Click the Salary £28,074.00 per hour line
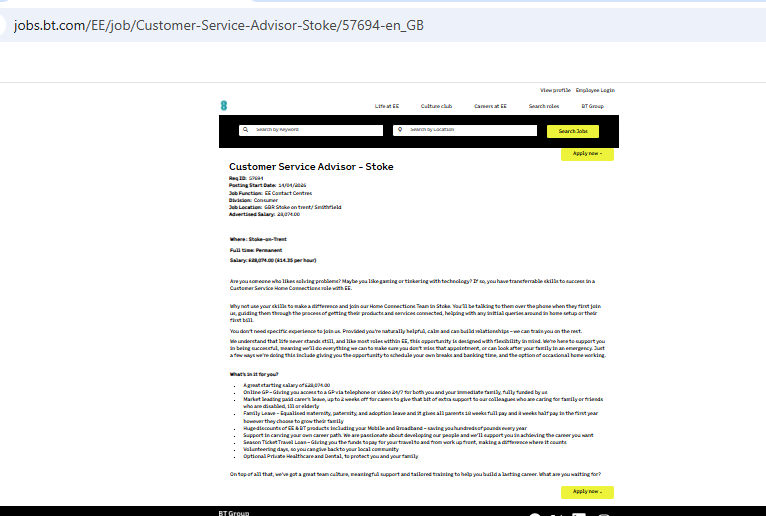The width and height of the screenshot is (766, 516). [x=273, y=260]
